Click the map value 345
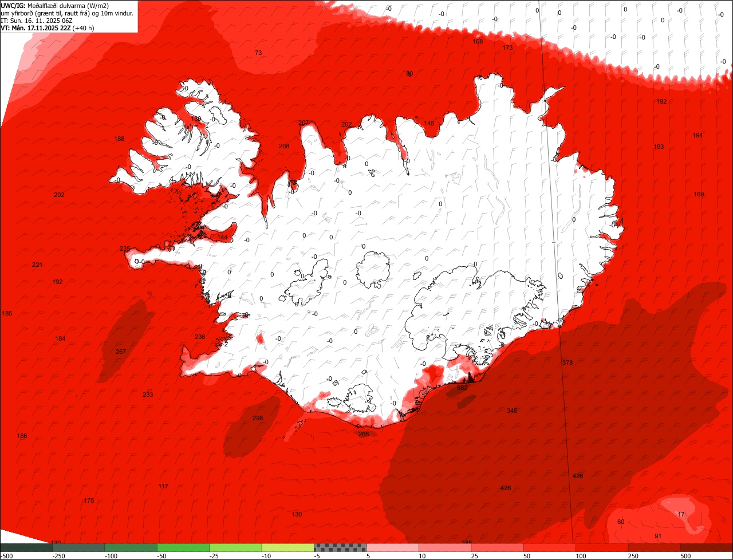The image size is (733, 560). pyautogui.click(x=512, y=411)
